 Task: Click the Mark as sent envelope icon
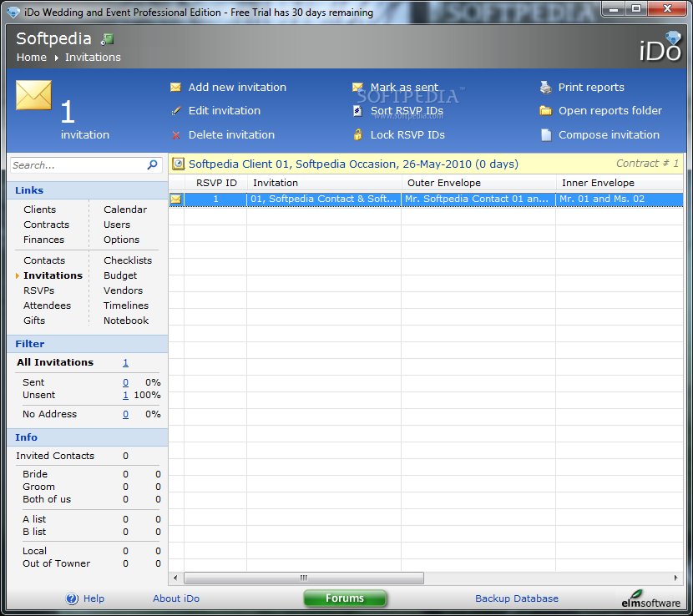(x=357, y=88)
